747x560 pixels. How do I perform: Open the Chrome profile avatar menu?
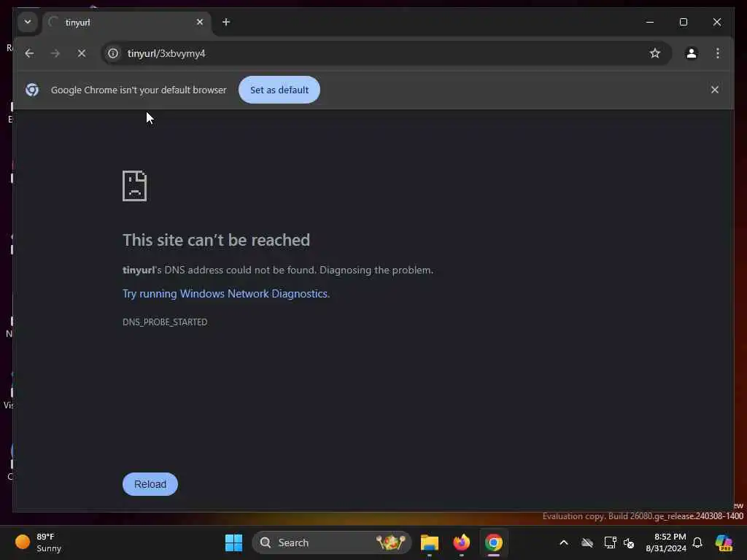pyautogui.click(x=692, y=53)
